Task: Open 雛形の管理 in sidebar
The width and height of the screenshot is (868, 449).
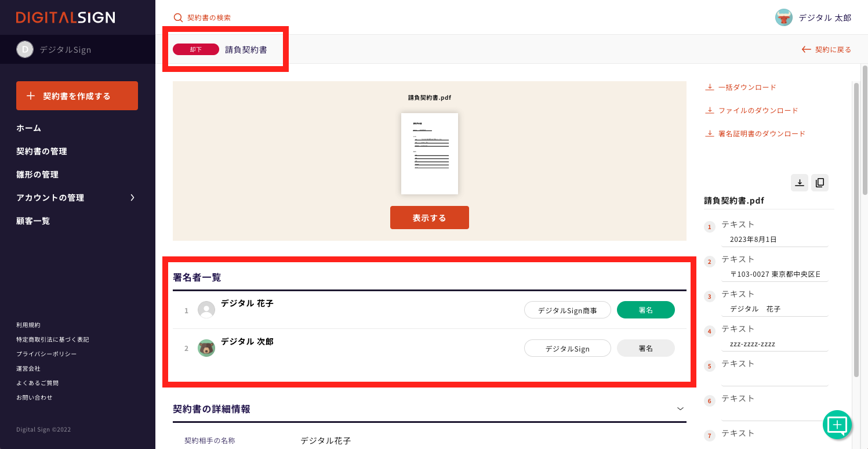Action: pyautogui.click(x=38, y=175)
